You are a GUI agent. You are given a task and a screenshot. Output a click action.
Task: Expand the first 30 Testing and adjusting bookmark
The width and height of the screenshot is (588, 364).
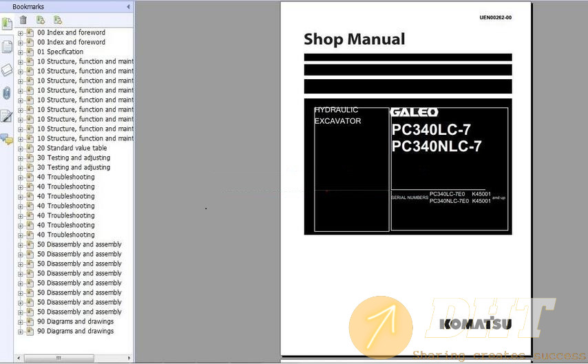click(x=20, y=158)
